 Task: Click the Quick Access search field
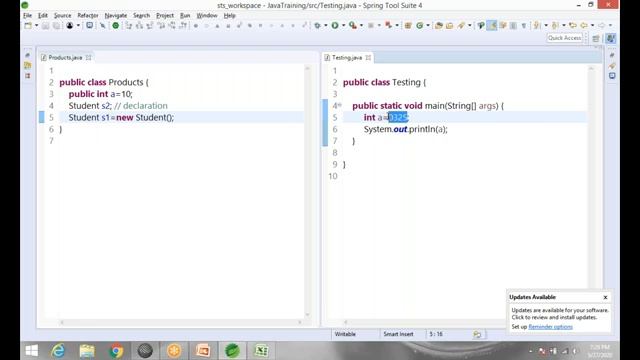pyautogui.click(x=564, y=38)
